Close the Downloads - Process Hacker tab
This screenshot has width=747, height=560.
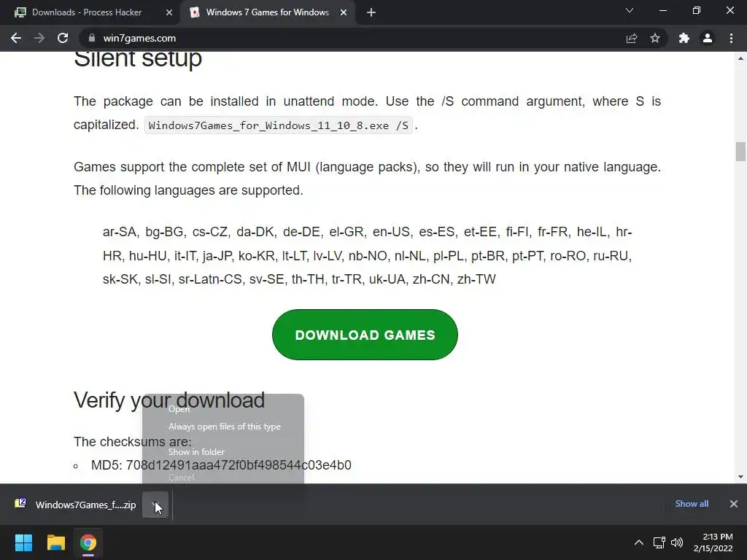point(169,12)
